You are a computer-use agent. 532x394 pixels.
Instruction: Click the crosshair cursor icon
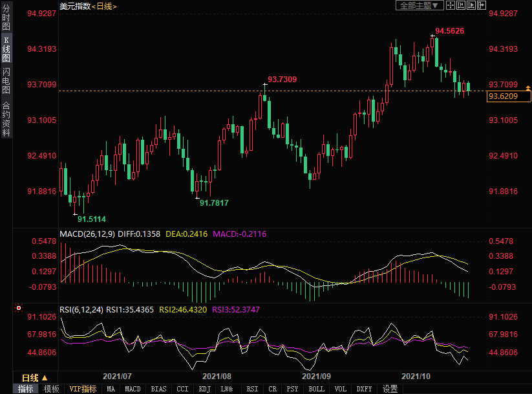pos(451,6)
